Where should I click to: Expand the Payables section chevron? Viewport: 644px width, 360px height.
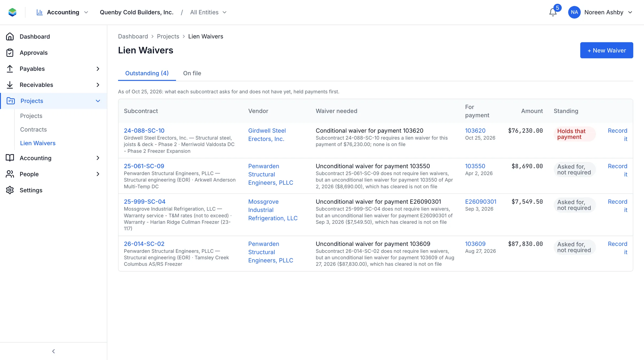click(x=98, y=69)
